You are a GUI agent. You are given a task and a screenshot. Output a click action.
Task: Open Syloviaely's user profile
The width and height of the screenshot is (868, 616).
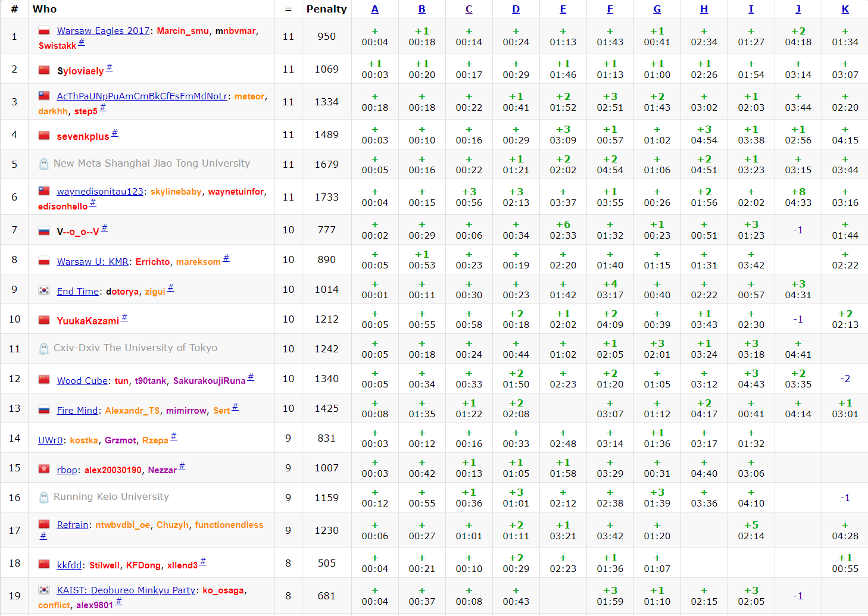[80, 71]
